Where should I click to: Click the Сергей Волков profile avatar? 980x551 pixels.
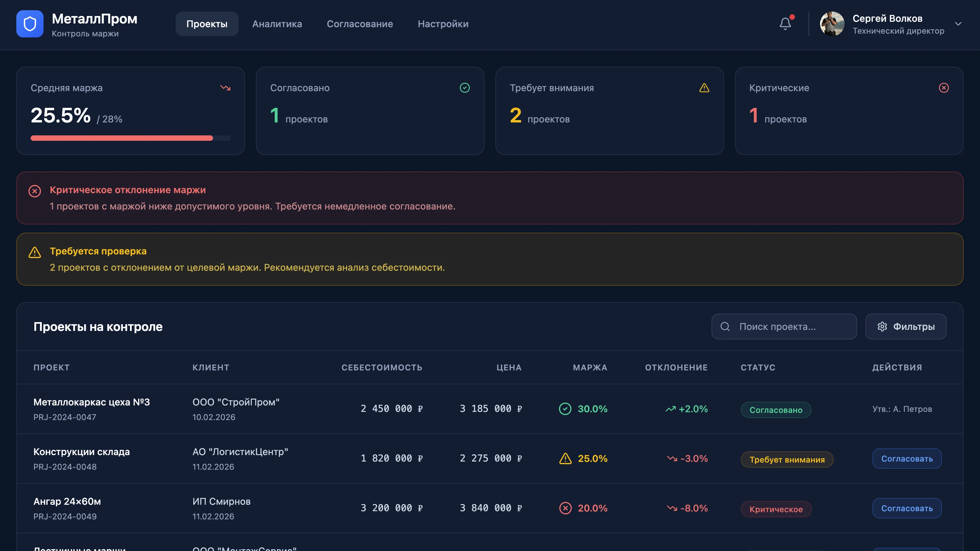coord(832,23)
